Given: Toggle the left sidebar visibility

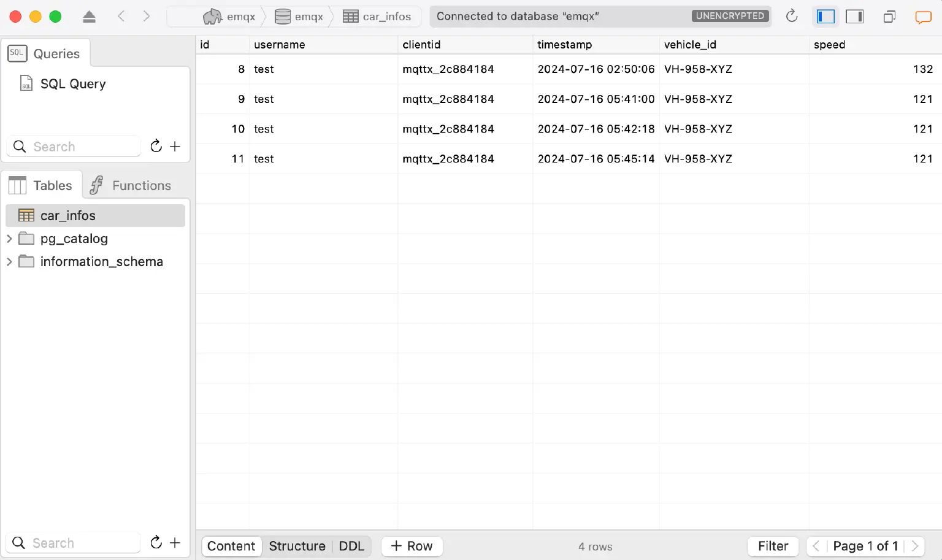Looking at the screenshot, I should coord(825,17).
